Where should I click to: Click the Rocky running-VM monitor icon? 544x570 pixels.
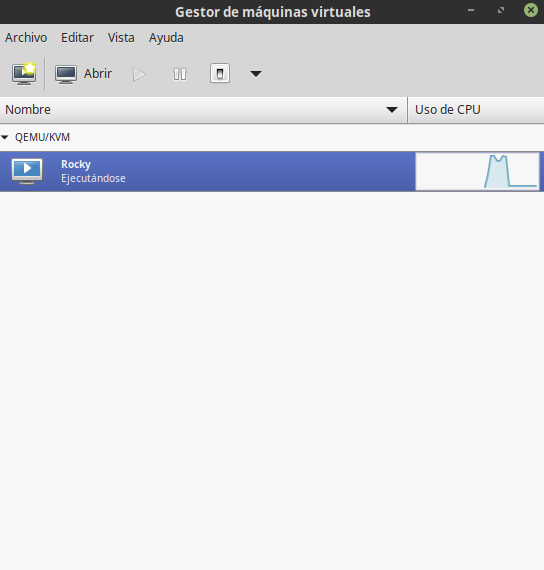click(x=27, y=171)
